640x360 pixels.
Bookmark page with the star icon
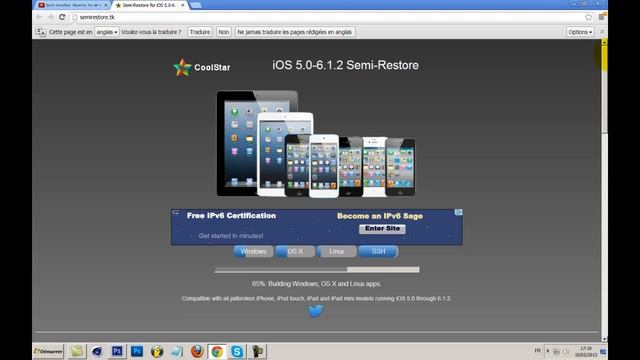(588, 17)
